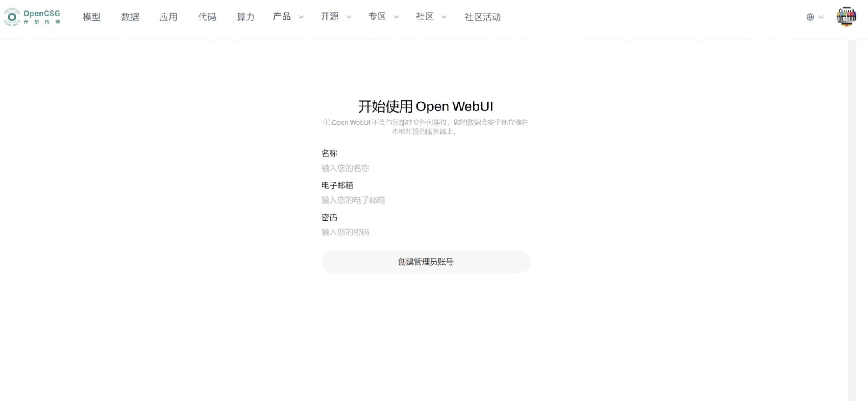The image size is (868, 401).
Task: Expand the 开源 dropdown menu
Action: tap(336, 17)
